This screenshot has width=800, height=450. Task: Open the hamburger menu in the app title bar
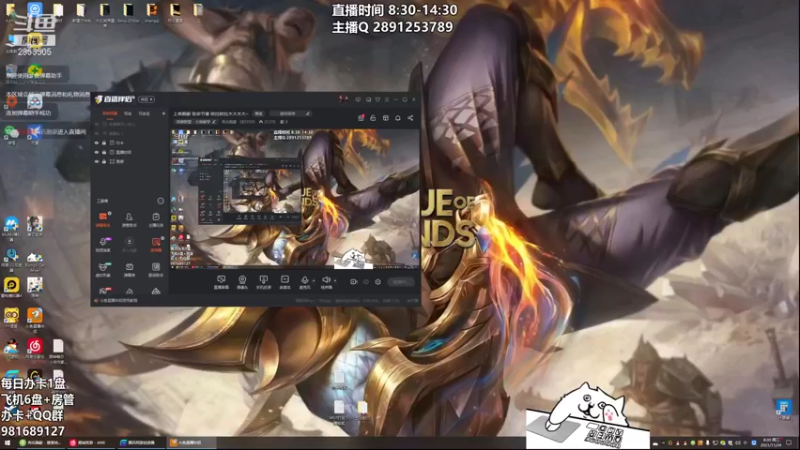pos(387,99)
